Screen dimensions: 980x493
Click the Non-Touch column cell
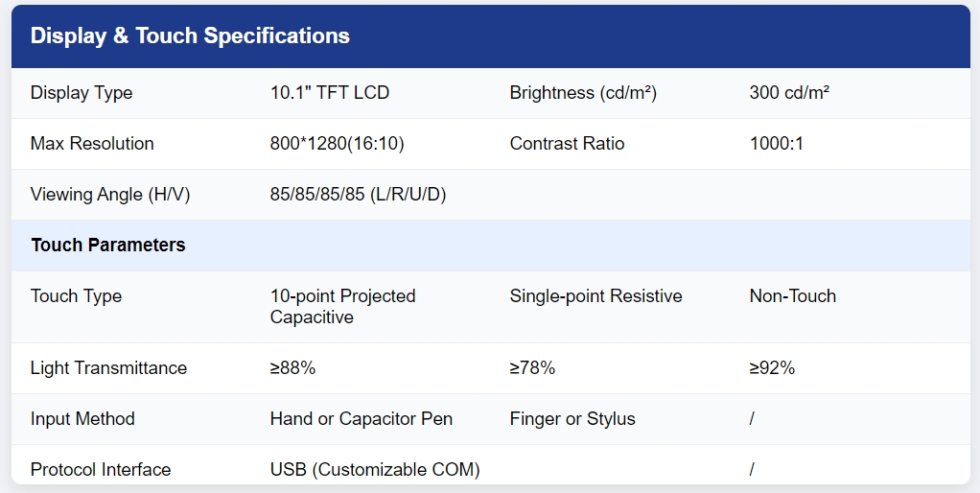tap(792, 295)
